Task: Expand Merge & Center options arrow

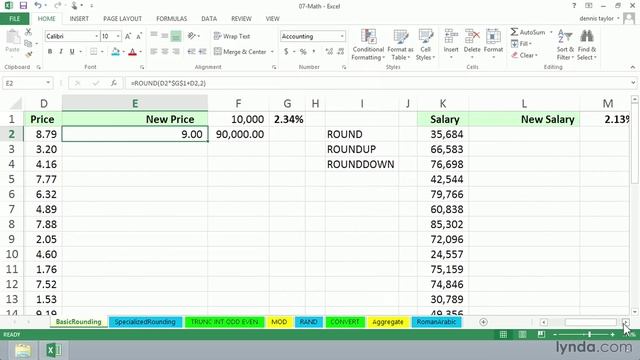Action: click(x=272, y=52)
